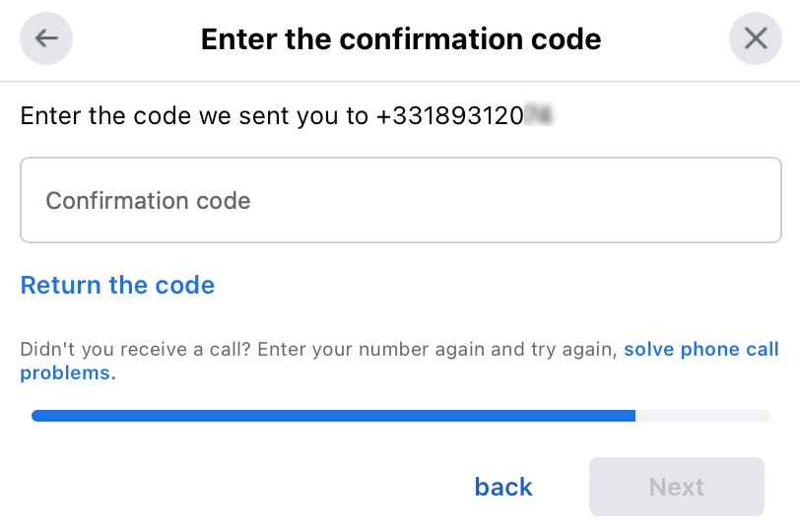
Task: Click the filled blue portion of progress bar
Action: [333, 416]
